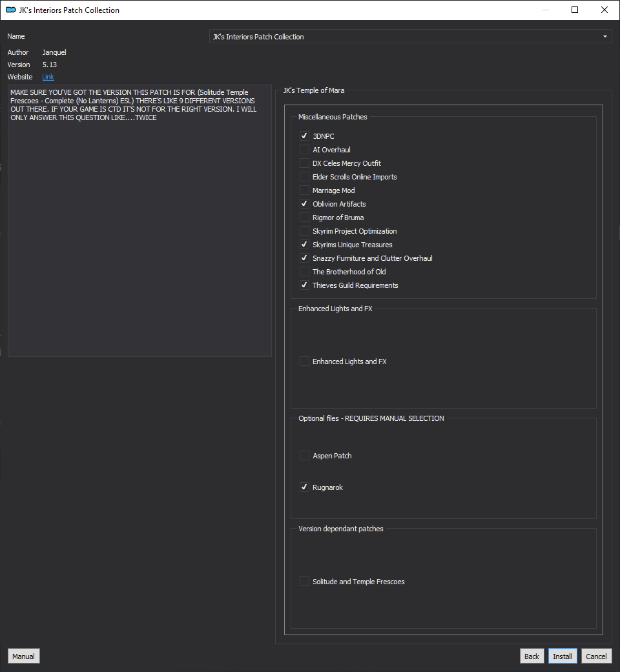Open the Name dropdown combo box
The width and height of the screenshot is (620, 672).
[410, 36]
